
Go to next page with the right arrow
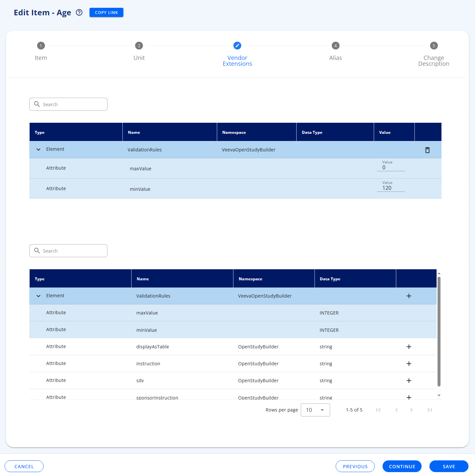411,410
